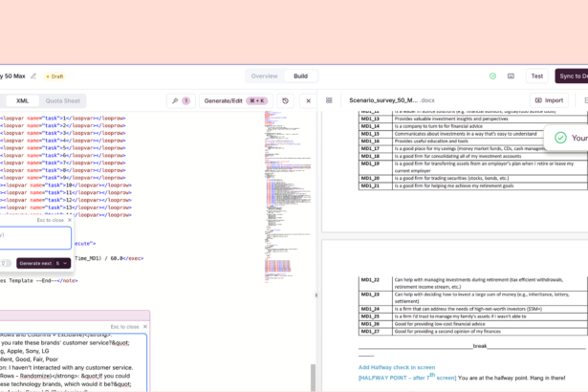This screenshot has width=588, height=392.
Task: Select the Quota Sheet tab
Action: pos(63,101)
